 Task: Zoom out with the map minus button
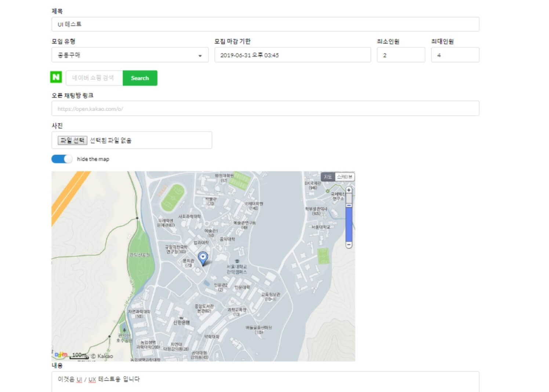point(349,244)
